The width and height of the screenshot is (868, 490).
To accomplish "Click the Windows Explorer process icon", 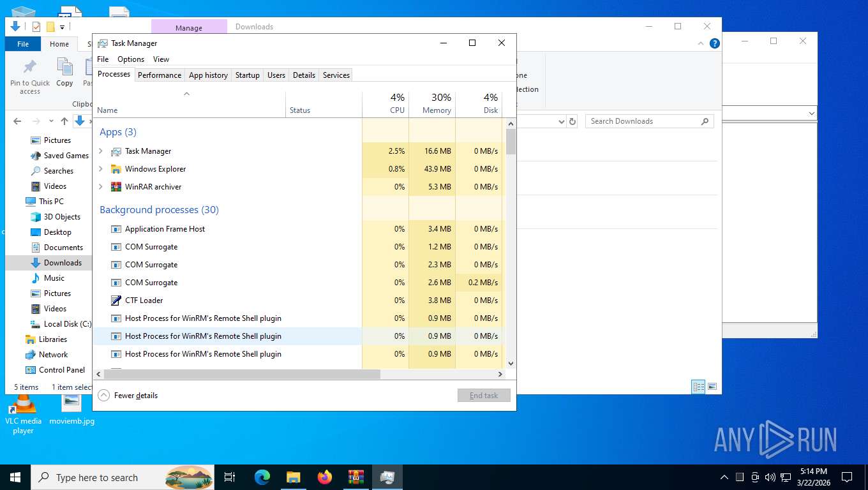I will [116, 169].
